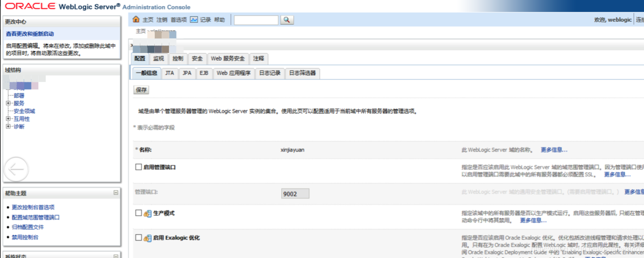Click the 域结构 panel header

[62, 70]
